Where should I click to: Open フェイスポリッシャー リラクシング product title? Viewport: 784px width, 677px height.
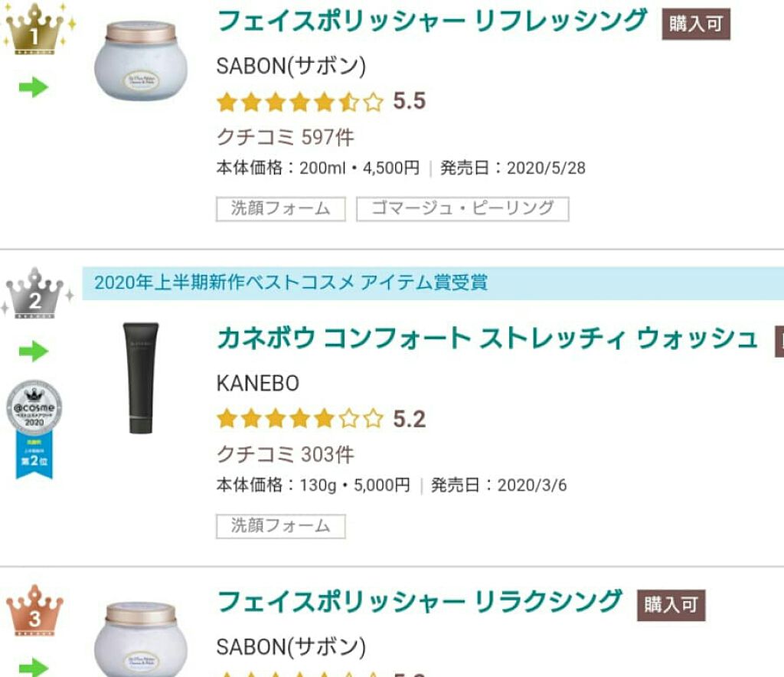pyautogui.click(x=420, y=602)
